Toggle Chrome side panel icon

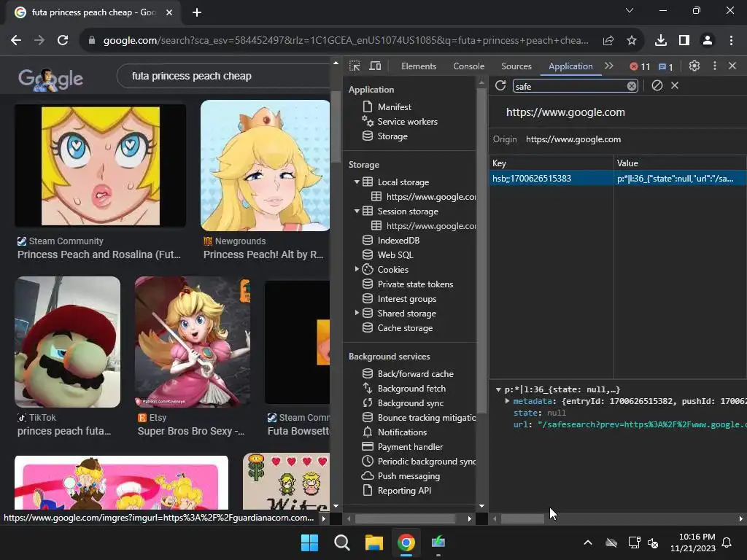pos(684,41)
